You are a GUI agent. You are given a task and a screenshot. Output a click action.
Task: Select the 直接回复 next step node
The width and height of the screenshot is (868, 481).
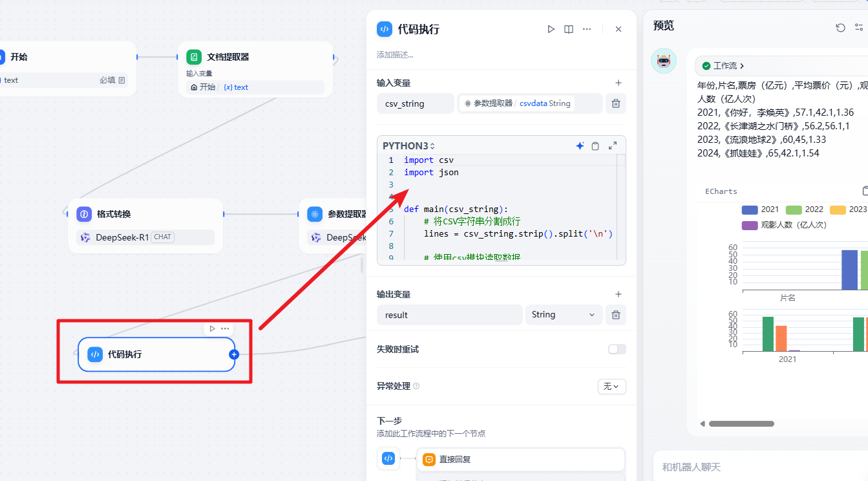click(x=520, y=460)
